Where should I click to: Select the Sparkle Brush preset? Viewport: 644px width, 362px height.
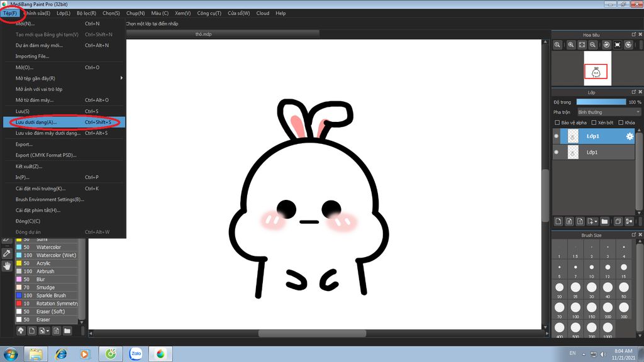coord(51,295)
